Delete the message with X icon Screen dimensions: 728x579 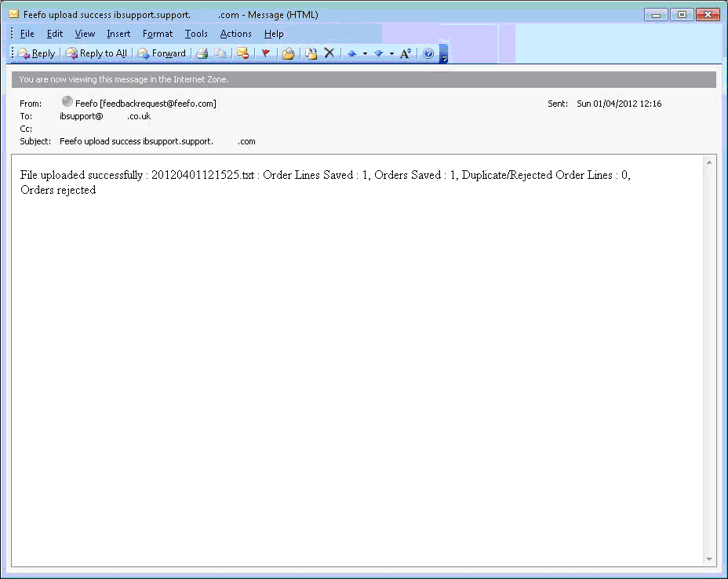coord(329,53)
